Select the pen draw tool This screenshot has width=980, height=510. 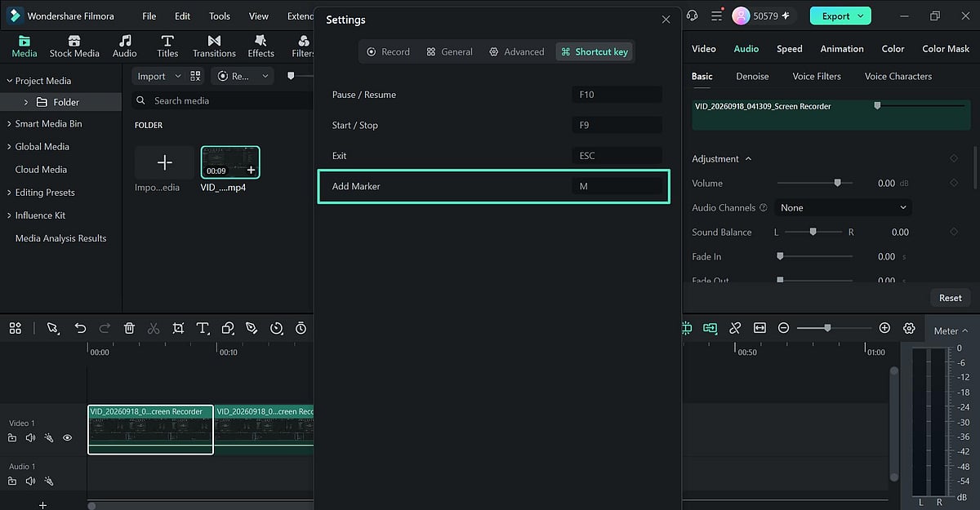click(252, 328)
